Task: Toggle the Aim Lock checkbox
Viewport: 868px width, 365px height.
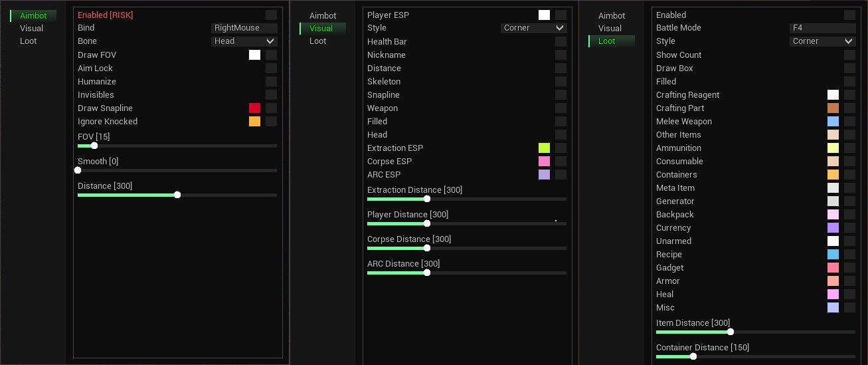Action: [271, 68]
